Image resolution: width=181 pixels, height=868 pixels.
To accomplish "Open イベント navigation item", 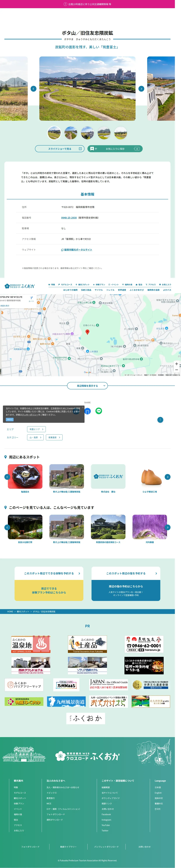I will click(x=113, y=284).
